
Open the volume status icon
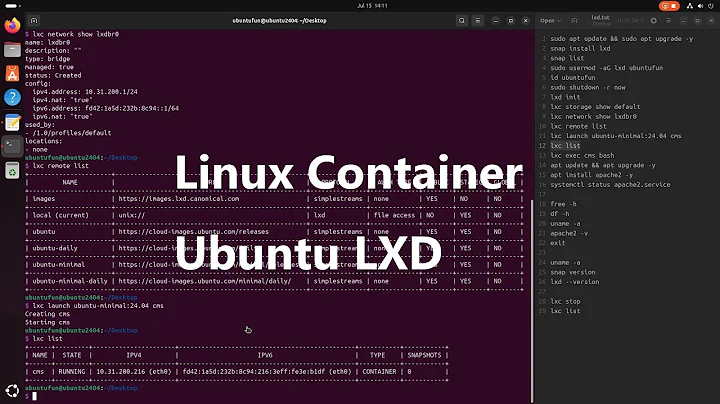[x=700, y=6]
